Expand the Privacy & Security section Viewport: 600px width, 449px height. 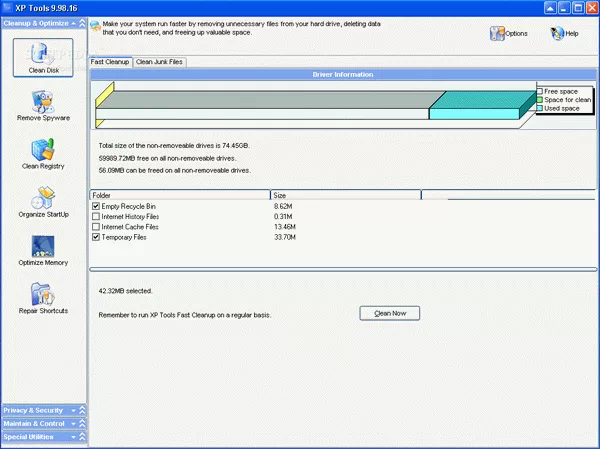pos(82,410)
